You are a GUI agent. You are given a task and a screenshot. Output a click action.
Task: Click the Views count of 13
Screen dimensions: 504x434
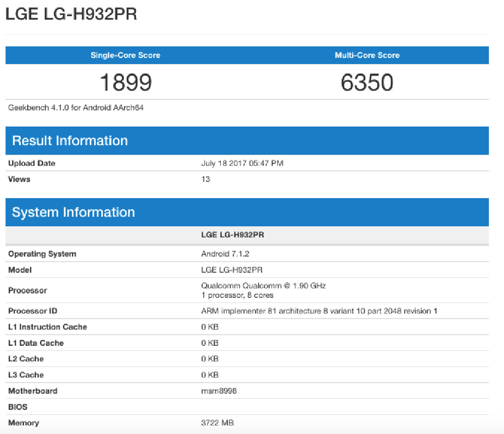tap(206, 179)
